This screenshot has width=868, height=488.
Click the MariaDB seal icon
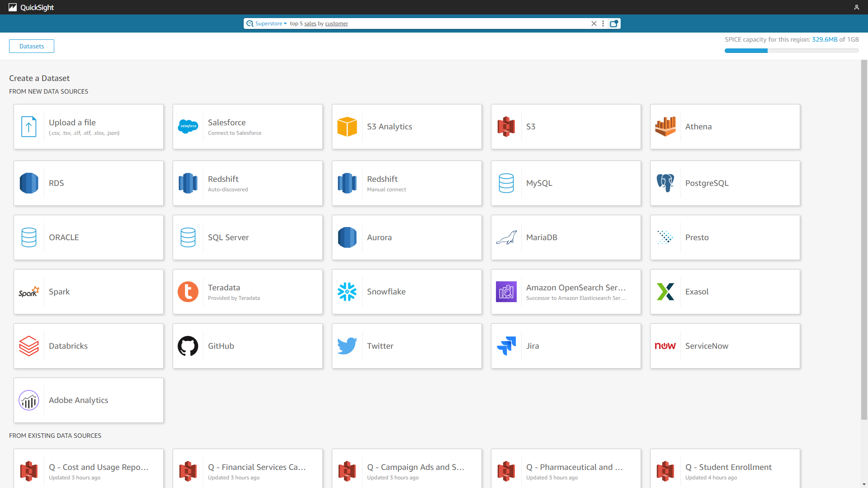(506, 237)
